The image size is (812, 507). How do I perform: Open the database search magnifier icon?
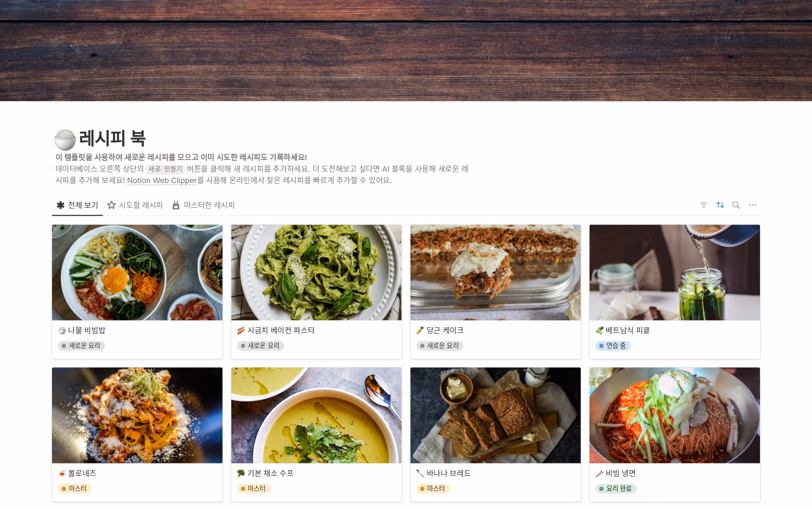point(736,205)
